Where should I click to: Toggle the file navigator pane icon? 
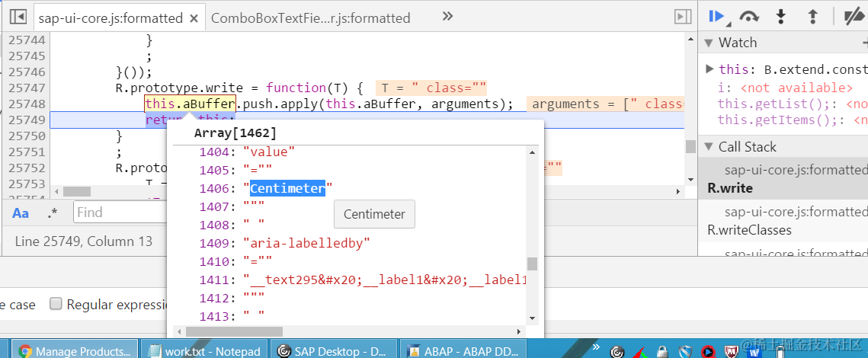coord(18,18)
